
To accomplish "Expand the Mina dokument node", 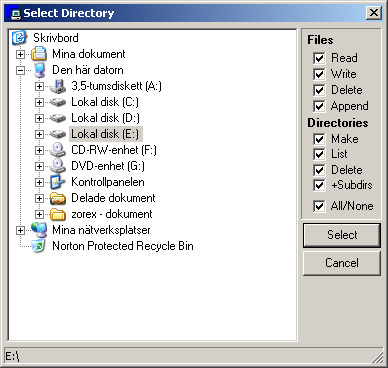I will 20,54.
